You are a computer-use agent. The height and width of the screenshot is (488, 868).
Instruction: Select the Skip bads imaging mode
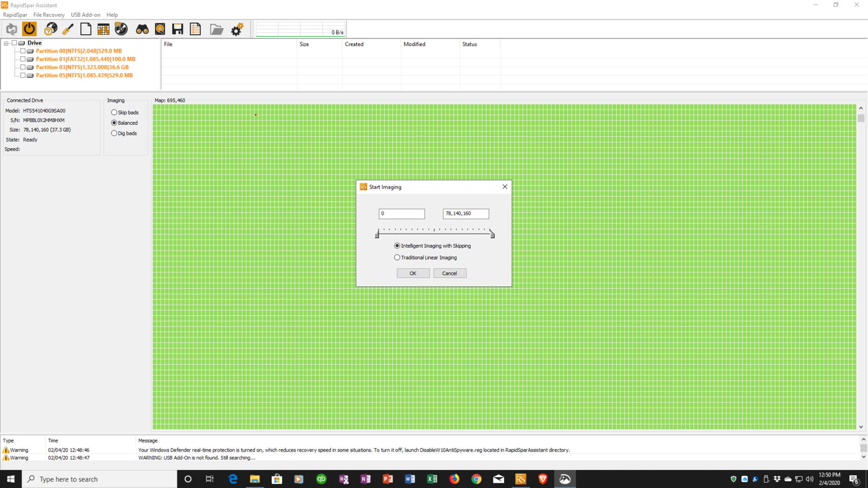tap(114, 113)
